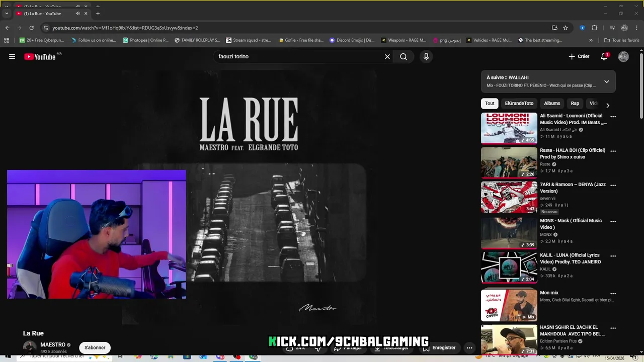Select the Tout filter chip
Viewport: 644px width, 362px height.
point(490,104)
